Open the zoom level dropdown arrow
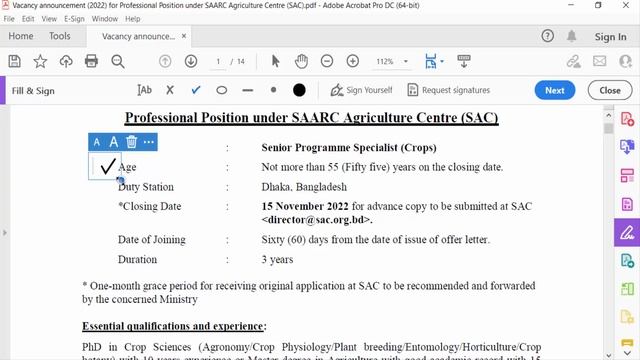The image size is (640, 360). coord(406,61)
